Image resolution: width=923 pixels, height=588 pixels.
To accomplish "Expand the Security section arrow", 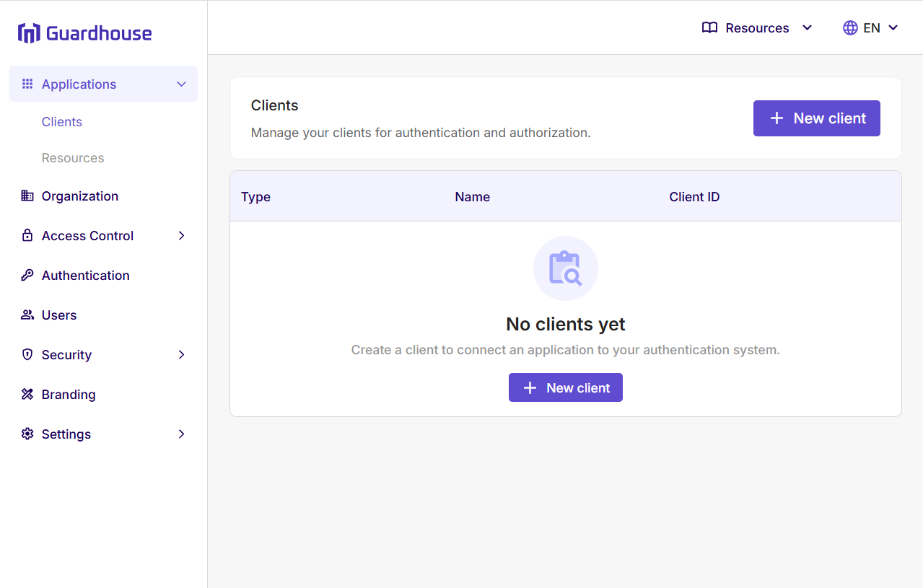I will coord(181,354).
